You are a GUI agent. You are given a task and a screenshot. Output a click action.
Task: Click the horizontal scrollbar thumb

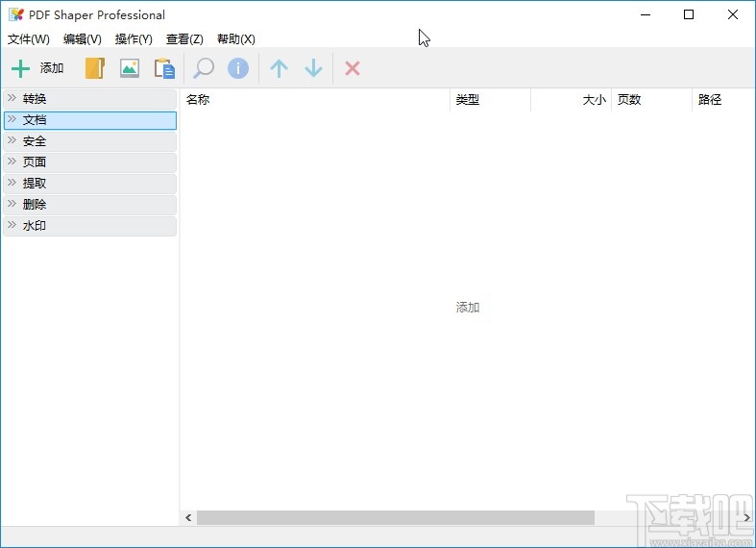(396, 517)
